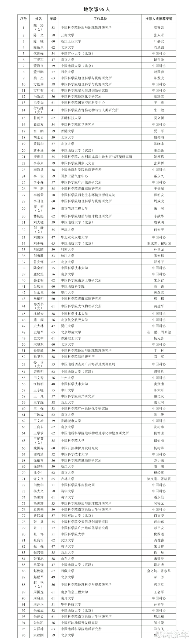Click the 工作单位 column header
Screen dimensions: 193x644
click(100, 19)
